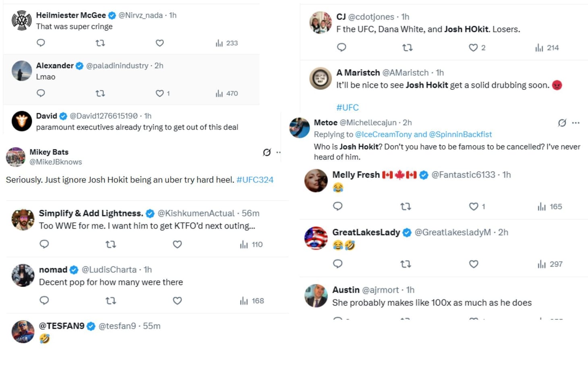Open the reply box for Heilmiester McGee's tweet

tap(41, 43)
